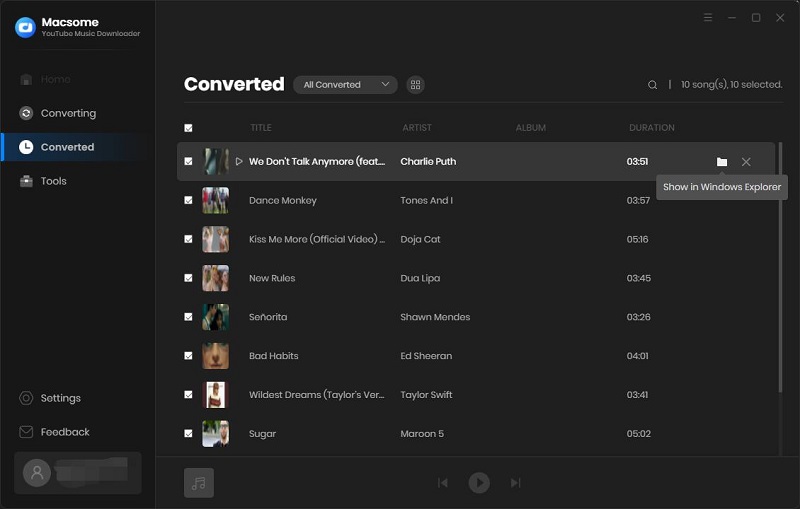Select the Sugar song title
The height and width of the screenshot is (509, 800).
(262, 434)
